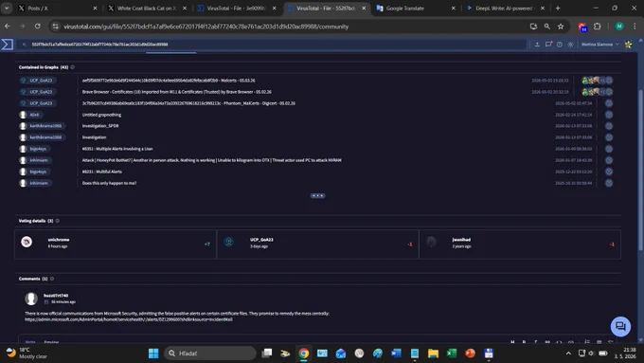Click info icon next to Voting details

(x=58, y=221)
